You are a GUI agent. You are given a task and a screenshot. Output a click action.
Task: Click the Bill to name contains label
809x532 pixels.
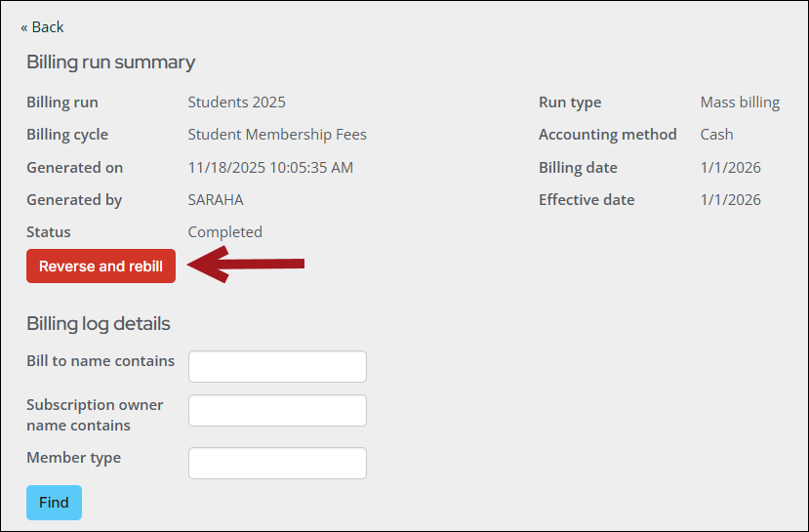[x=101, y=361]
